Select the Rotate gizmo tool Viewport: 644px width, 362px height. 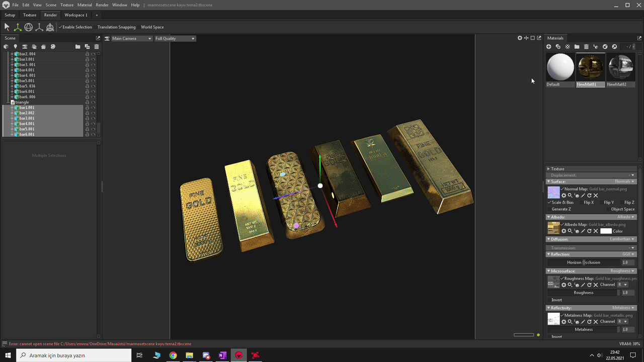pyautogui.click(x=29, y=27)
